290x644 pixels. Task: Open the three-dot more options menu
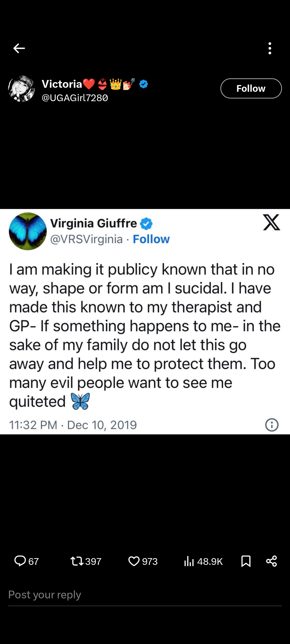[270, 48]
